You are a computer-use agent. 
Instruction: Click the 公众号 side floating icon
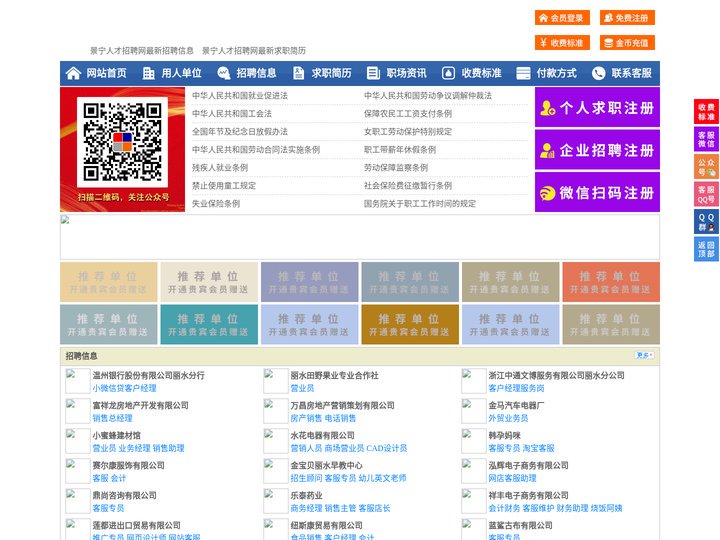[x=706, y=166]
